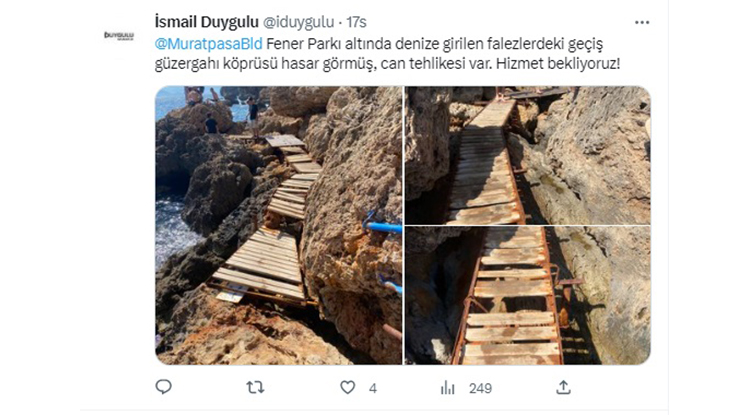750x415 pixels.
Task: Open İsmail Duygulu's display name profile
Action: coord(207,22)
